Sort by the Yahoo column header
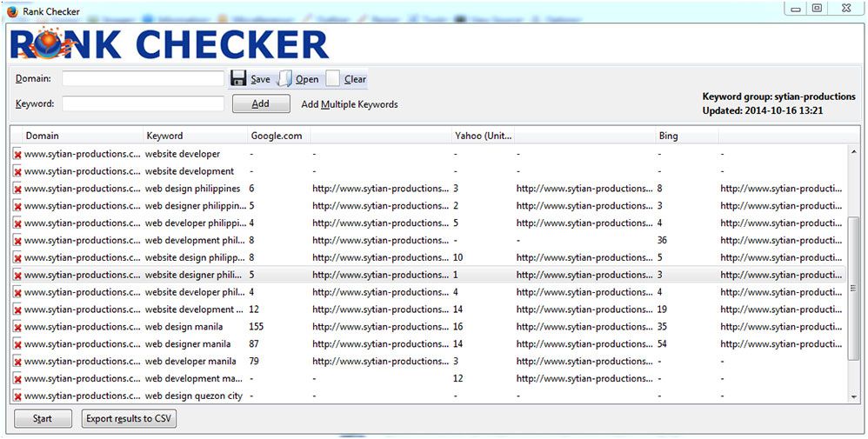 pyautogui.click(x=483, y=136)
